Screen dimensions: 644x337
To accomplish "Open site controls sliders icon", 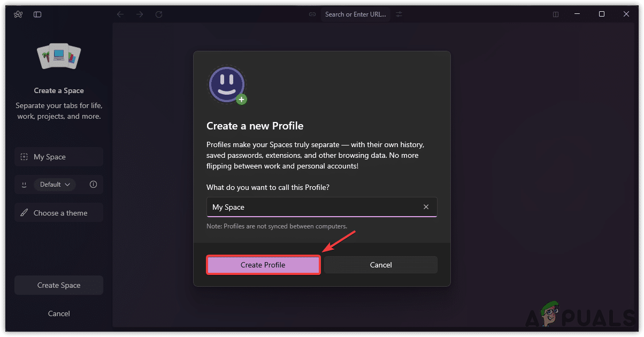I will (x=399, y=14).
